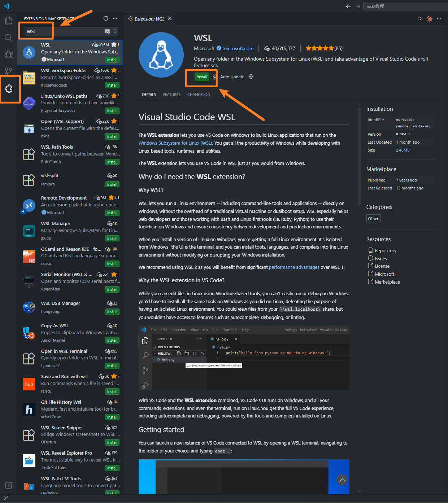Screen dimensions: 448x503
Task: Select wsl-split extension in the list
Action: (70, 180)
